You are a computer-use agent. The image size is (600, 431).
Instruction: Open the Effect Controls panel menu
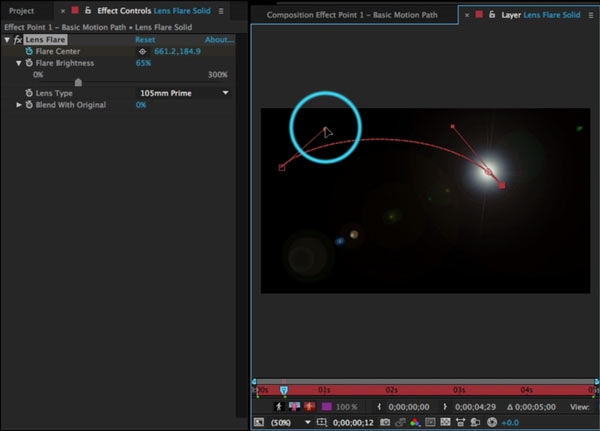coord(221,11)
